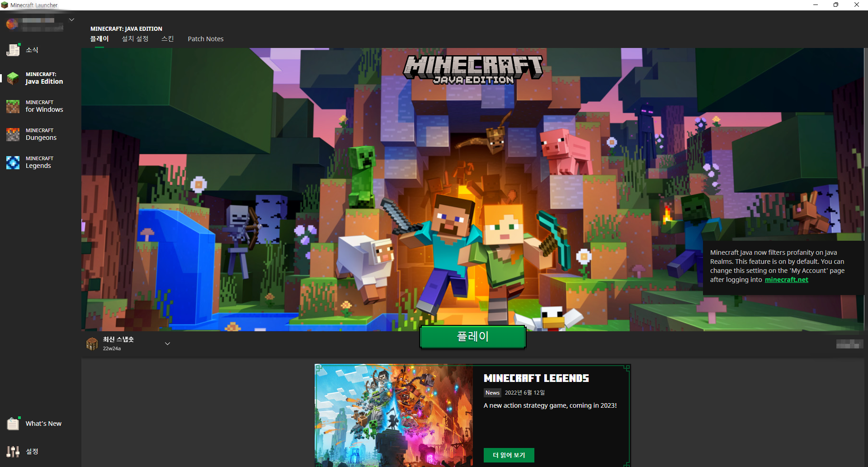Click the Minecraft Legends news thumbnail
Viewport: 868px width, 467px height.
pyautogui.click(x=394, y=416)
